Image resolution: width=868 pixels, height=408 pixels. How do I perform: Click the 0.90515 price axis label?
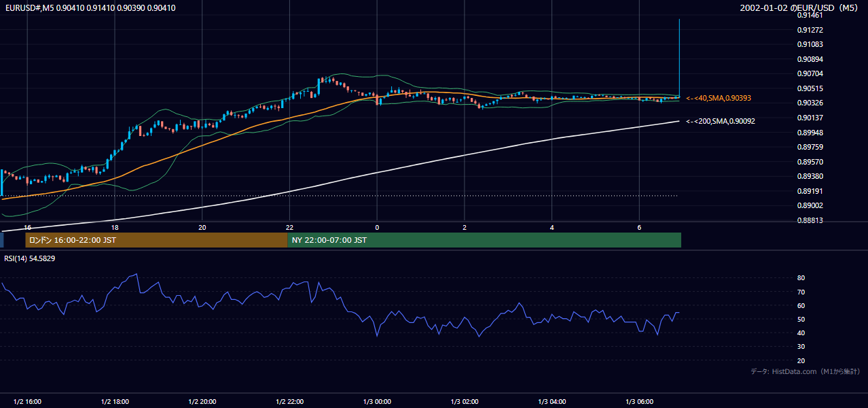click(810, 88)
